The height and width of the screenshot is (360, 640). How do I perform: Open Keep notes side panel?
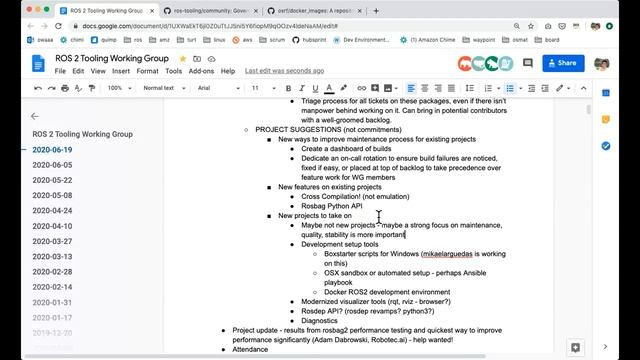(606, 120)
